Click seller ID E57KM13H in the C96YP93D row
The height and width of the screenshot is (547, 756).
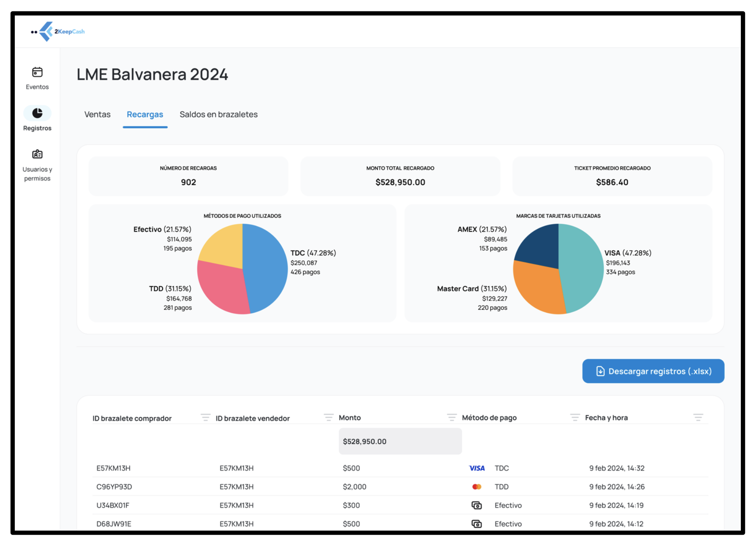(237, 487)
